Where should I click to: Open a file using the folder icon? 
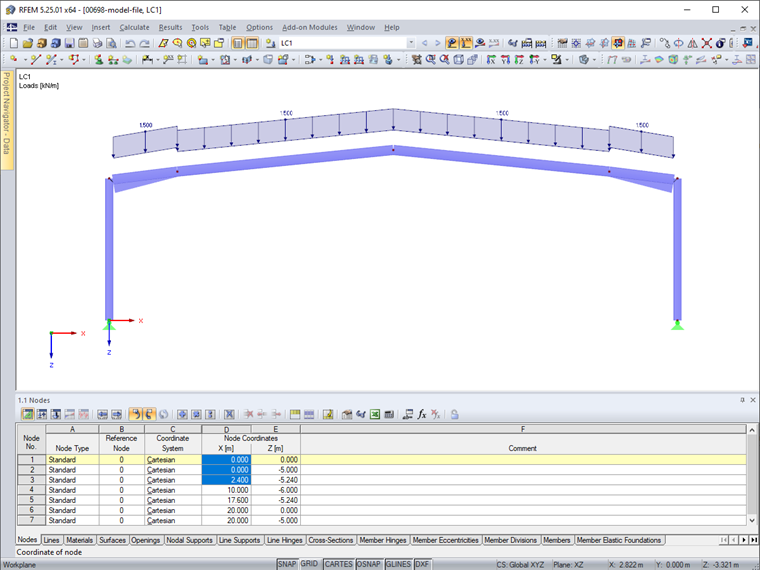28,43
